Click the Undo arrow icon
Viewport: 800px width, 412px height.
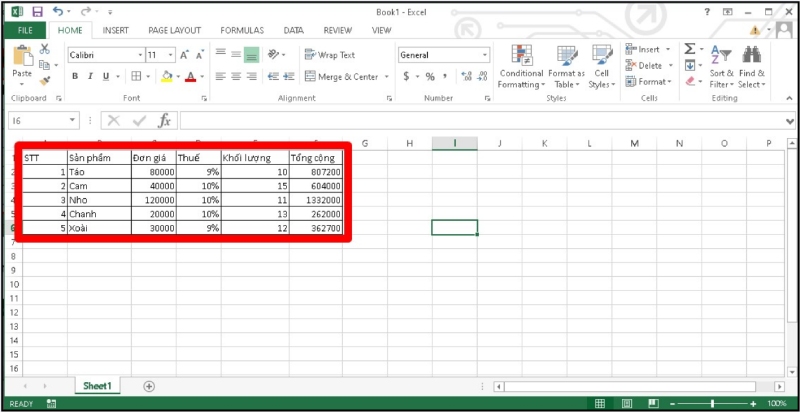(58, 11)
